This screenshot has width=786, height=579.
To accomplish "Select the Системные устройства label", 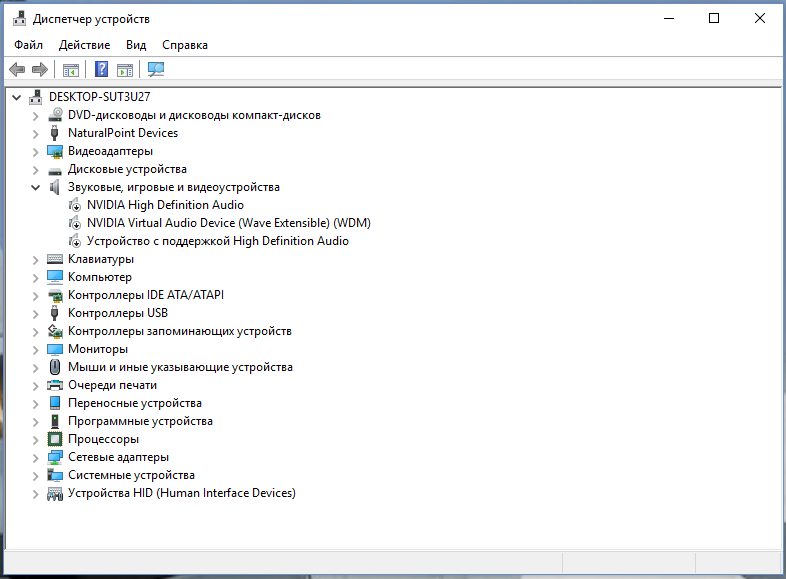I will point(131,475).
